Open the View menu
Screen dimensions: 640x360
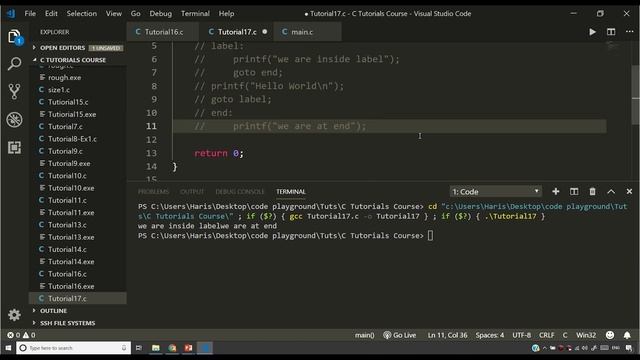coord(113,13)
